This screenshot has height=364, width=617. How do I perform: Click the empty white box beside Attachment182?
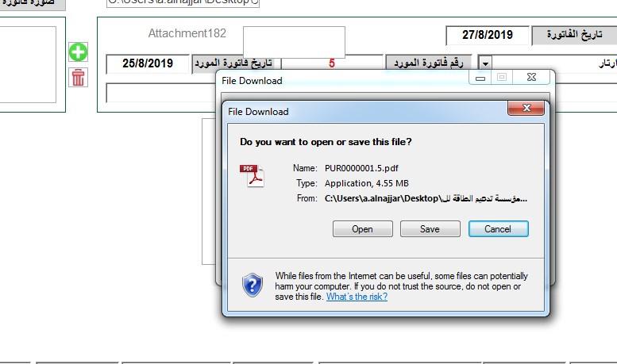[x=294, y=42]
